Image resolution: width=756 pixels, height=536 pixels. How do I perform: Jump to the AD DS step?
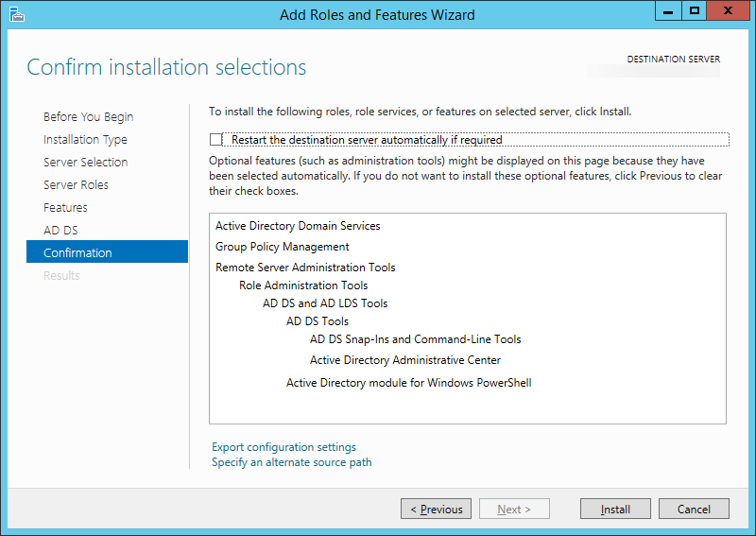tap(60, 230)
